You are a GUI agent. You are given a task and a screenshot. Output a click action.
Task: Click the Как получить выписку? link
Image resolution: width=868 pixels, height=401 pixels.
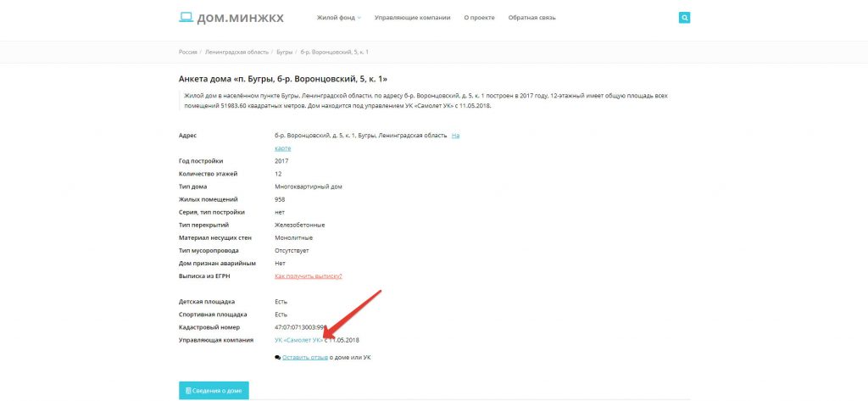[308, 276]
